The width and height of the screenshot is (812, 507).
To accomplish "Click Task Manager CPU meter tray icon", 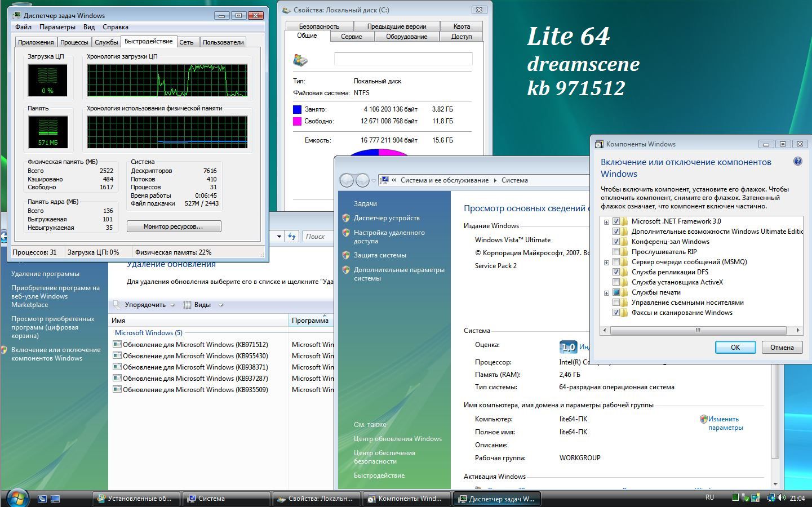I will coord(735,498).
